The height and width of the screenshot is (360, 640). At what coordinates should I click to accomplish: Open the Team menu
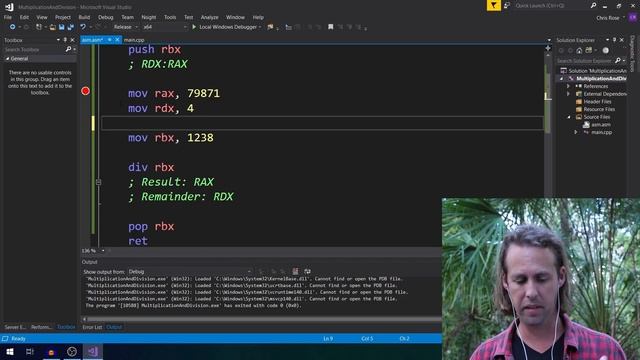click(x=127, y=17)
